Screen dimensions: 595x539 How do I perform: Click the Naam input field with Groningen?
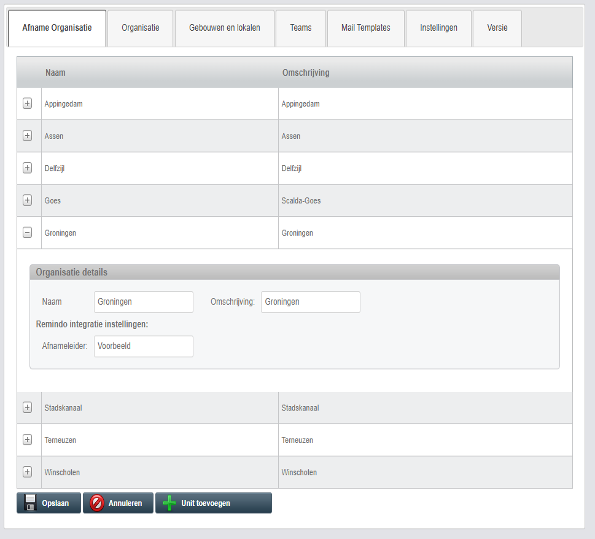coord(144,302)
